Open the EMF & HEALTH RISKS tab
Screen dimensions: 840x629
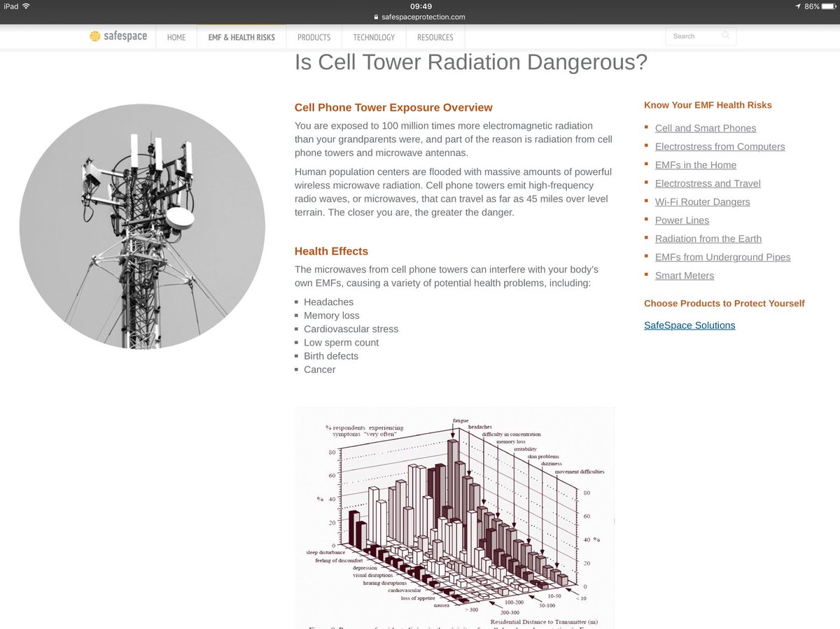point(241,37)
